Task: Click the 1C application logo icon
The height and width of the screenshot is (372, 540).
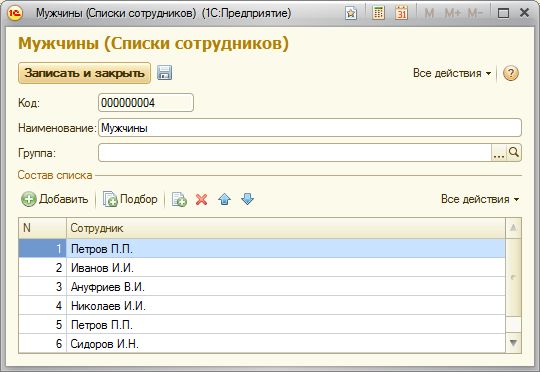Action: (15, 13)
